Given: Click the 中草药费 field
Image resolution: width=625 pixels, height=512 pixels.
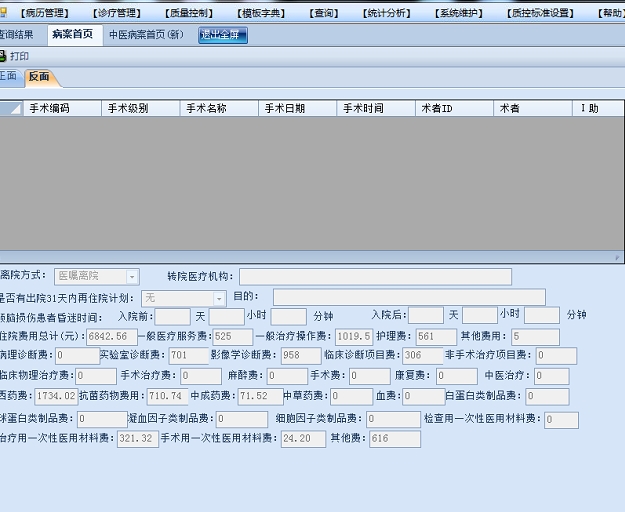Looking at the screenshot, I should tap(352, 396).
